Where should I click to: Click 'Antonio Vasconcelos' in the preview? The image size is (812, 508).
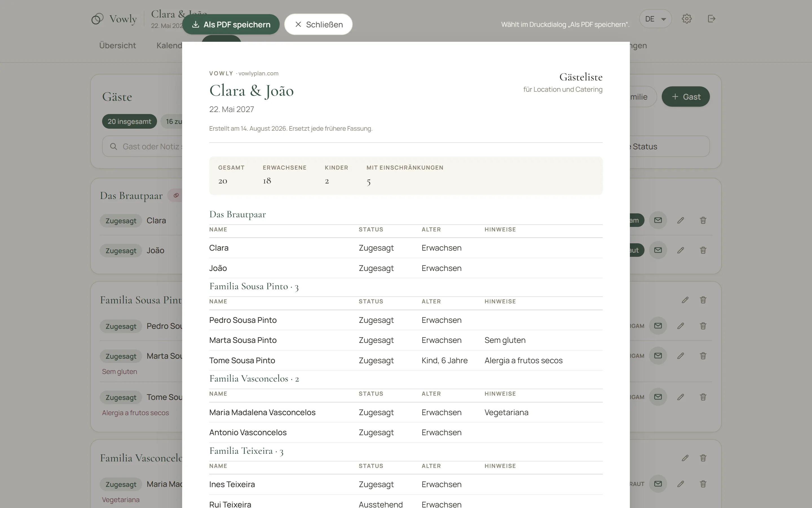(248, 433)
